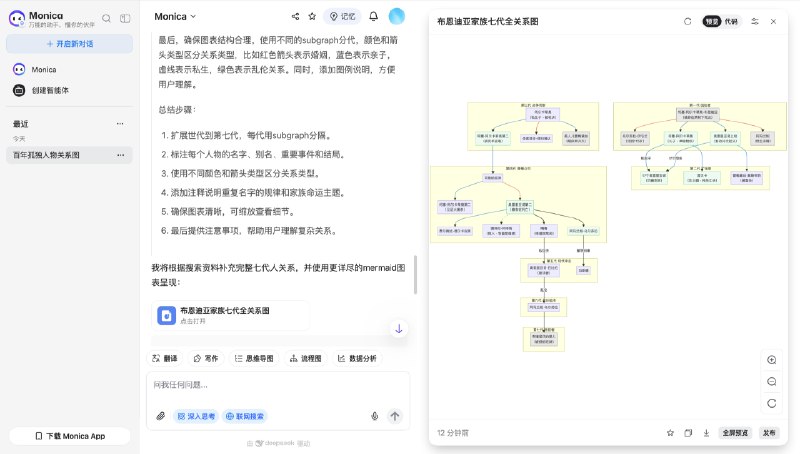Switch to 代码 code tab
This screenshot has height=454, width=800.
731,21
